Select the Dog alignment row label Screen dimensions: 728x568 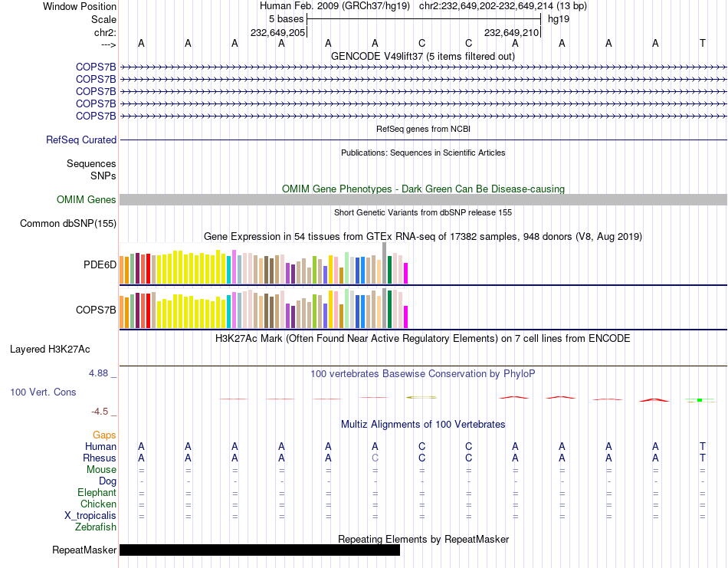107,481
